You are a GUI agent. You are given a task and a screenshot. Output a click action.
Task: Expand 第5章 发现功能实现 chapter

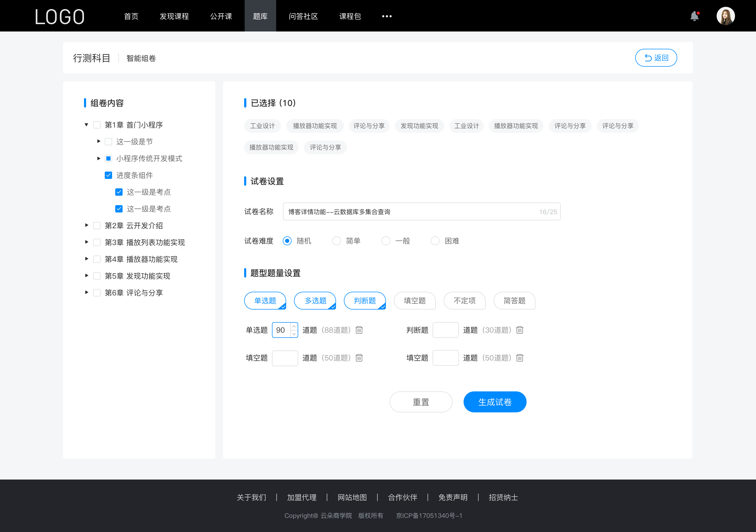coord(85,275)
